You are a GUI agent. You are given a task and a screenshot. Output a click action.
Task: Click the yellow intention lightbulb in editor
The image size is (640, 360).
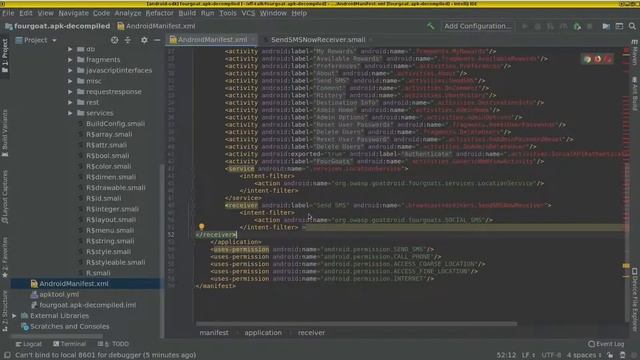201,227
